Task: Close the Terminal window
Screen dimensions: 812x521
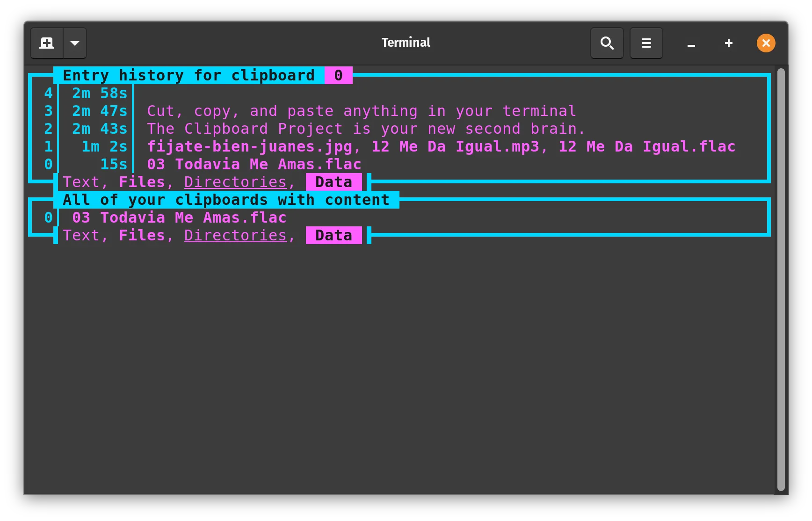Action: 766,43
